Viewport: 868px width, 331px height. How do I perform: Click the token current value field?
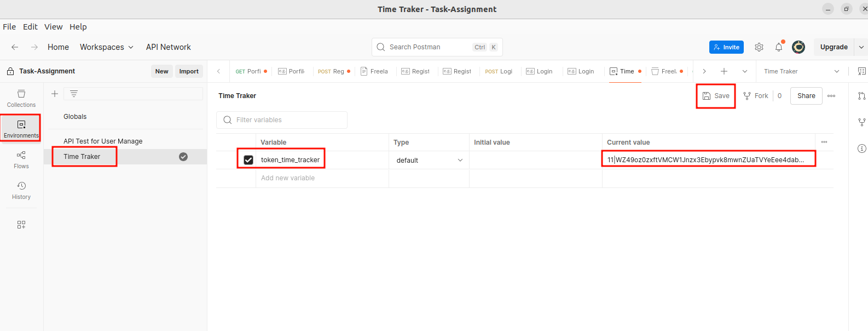point(708,159)
